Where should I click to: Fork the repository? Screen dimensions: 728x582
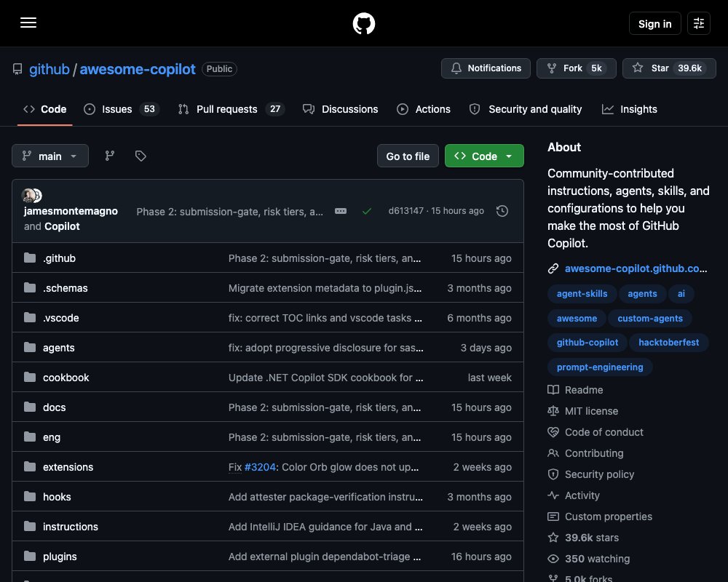[x=576, y=68]
